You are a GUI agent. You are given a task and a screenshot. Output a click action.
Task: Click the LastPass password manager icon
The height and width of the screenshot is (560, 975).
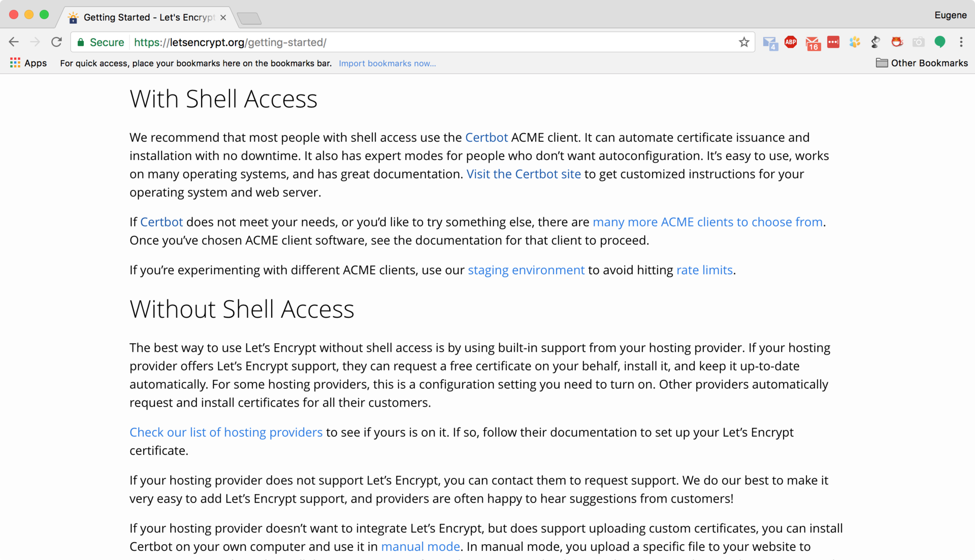pyautogui.click(x=834, y=42)
